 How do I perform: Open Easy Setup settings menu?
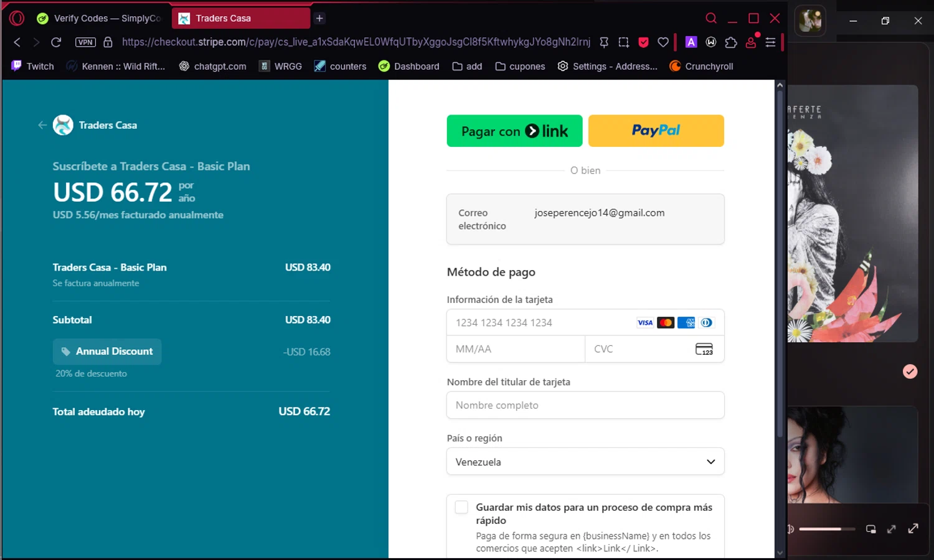coord(770,42)
